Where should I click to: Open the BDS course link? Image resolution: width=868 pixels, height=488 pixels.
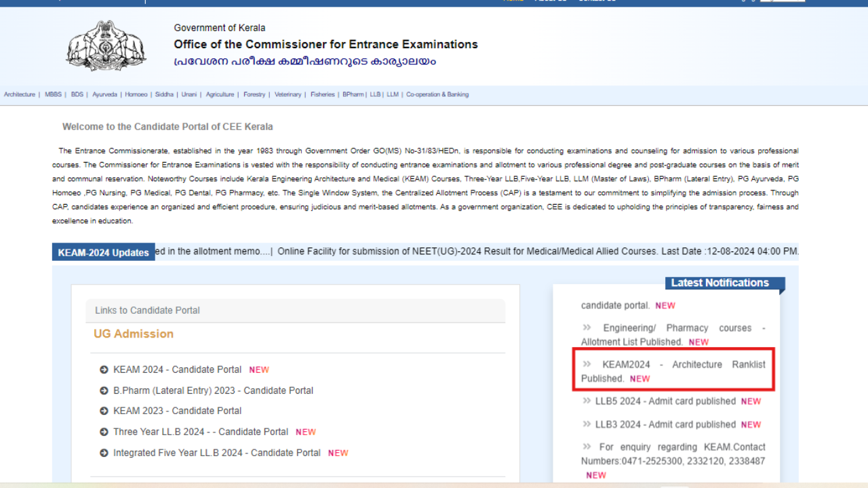tap(77, 95)
